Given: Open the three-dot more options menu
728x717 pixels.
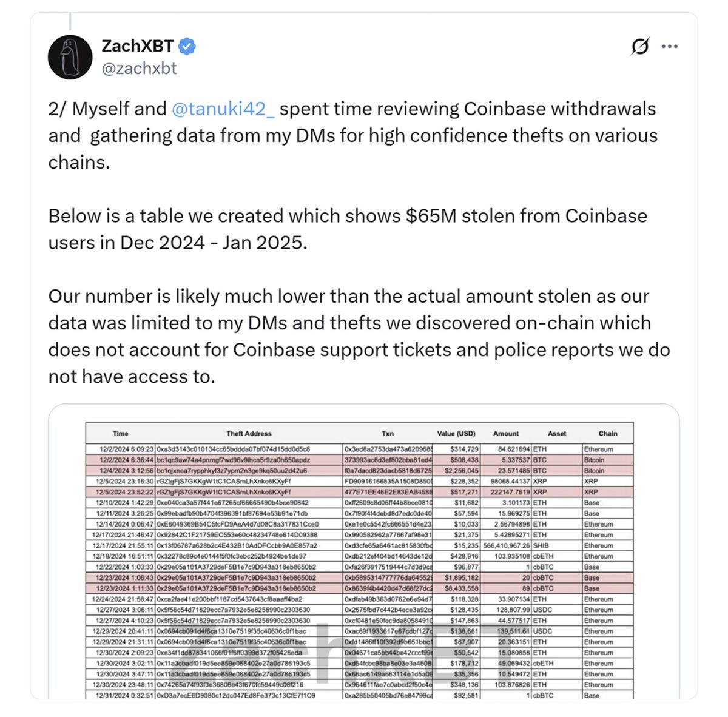Looking at the screenshot, I should pyautogui.click(x=670, y=46).
